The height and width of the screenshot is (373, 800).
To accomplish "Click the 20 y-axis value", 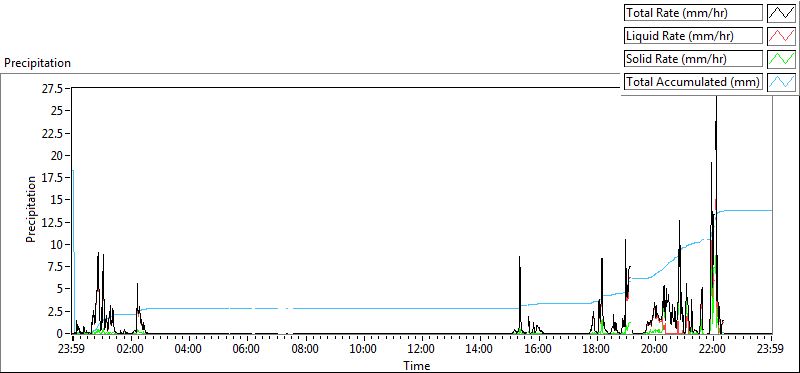I will (57, 156).
